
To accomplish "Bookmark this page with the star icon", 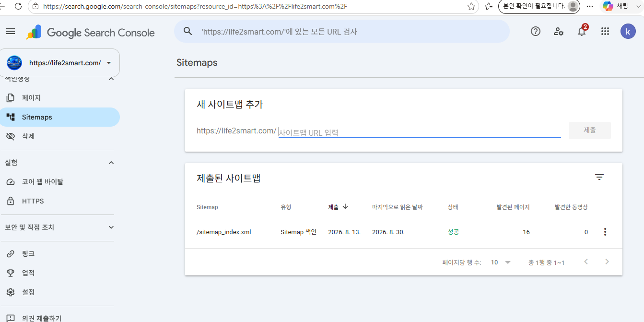I will coord(471,6).
